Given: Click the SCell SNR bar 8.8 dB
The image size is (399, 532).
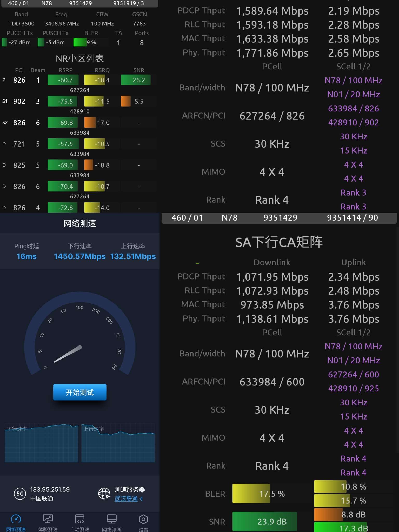Looking at the screenshot, I should [328, 514].
